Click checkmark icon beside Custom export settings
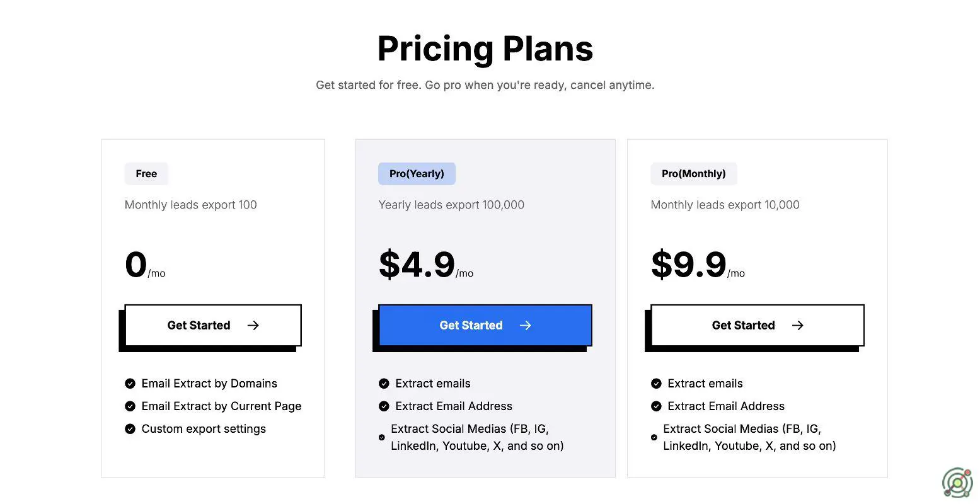 (x=130, y=429)
